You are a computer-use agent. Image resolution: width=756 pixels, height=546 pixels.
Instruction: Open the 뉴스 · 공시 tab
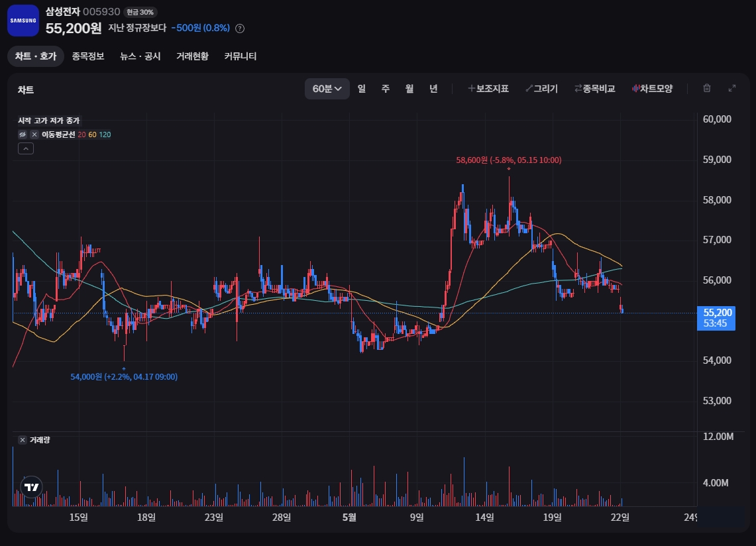tap(140, 56)
